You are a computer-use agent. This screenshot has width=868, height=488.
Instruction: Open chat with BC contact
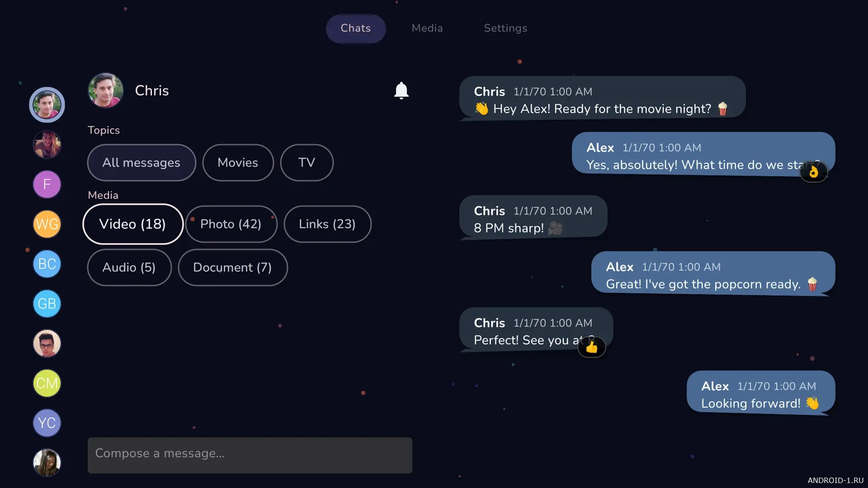tap(47, 264)
